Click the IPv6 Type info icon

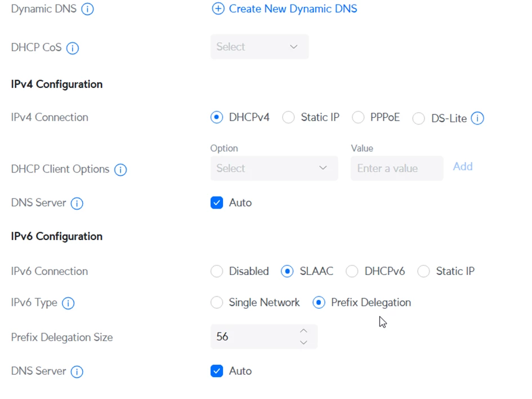68,303
